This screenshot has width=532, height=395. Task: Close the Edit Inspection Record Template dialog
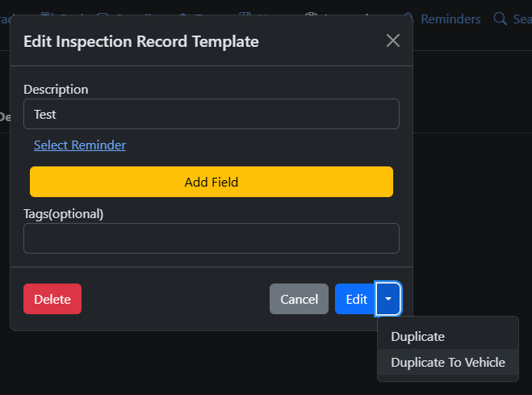[393, 40]
